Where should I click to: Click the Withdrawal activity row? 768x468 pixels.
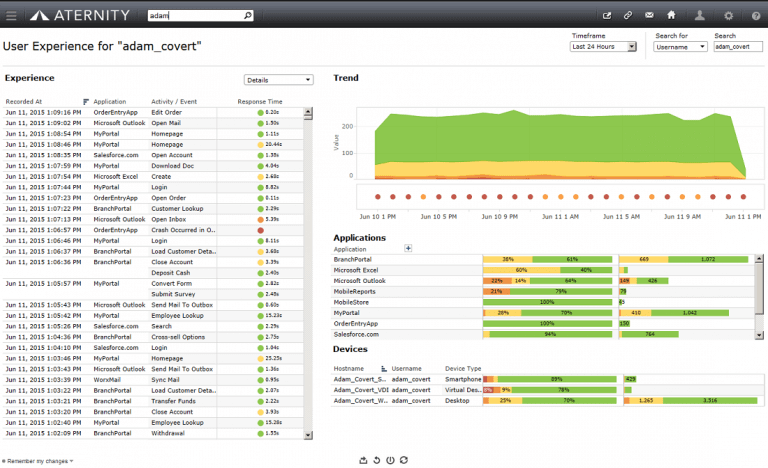pos(154,434)
